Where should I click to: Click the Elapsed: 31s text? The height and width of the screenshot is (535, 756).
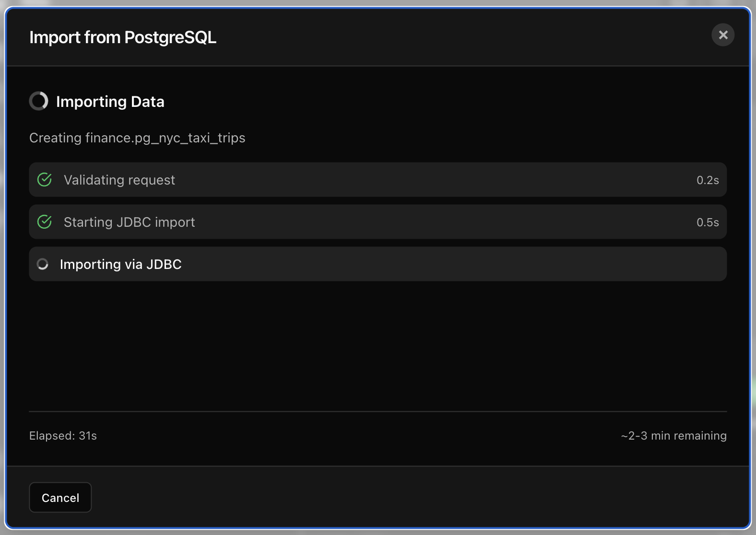63,436
